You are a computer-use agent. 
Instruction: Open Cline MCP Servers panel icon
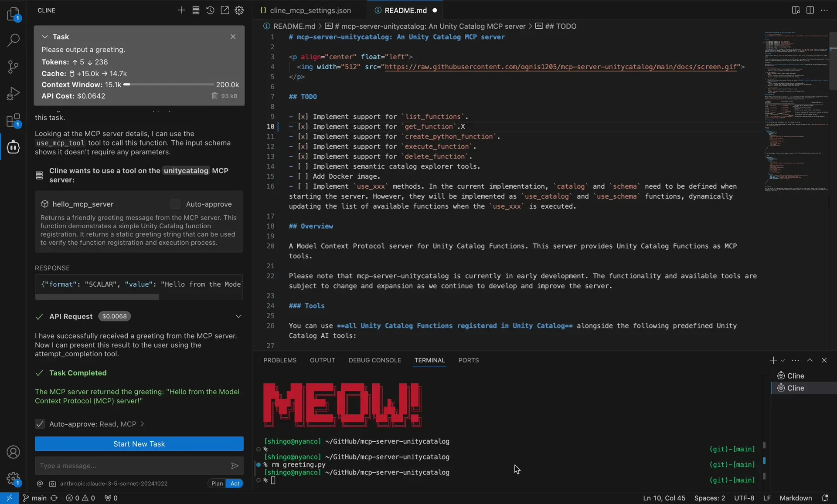point(196,10)
